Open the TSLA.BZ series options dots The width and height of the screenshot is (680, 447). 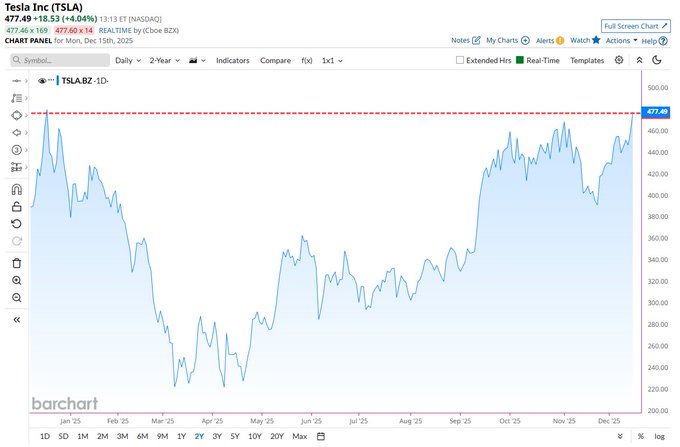pos(51,80)
